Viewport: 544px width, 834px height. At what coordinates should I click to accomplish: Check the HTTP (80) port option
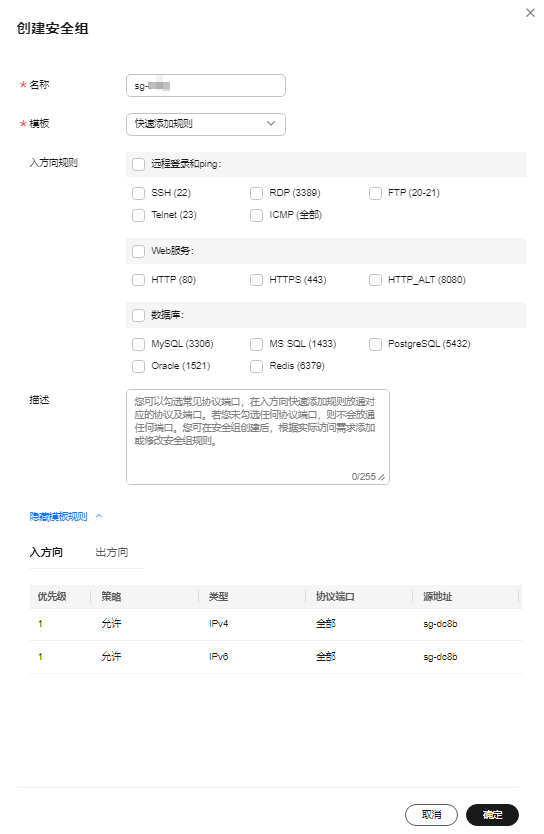138,280
